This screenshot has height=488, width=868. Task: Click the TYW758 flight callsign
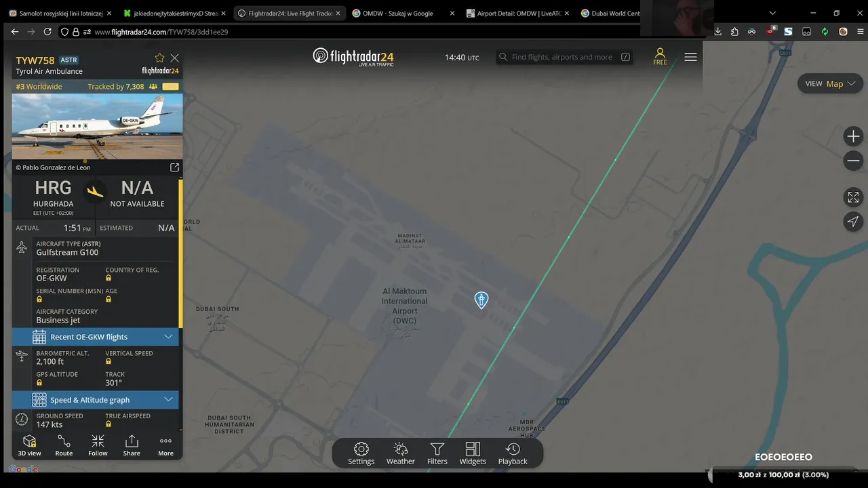[x=35, y=60]
